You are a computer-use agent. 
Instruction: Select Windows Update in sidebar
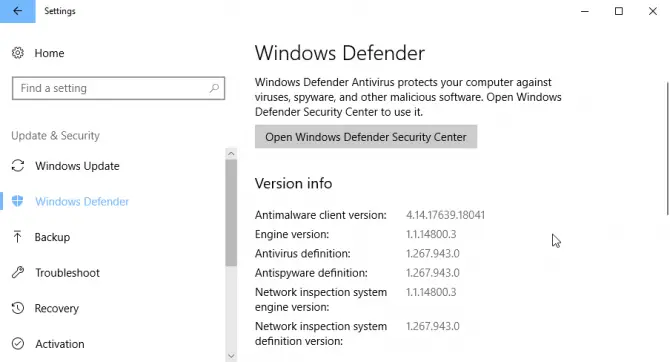(x=77, y=166)
